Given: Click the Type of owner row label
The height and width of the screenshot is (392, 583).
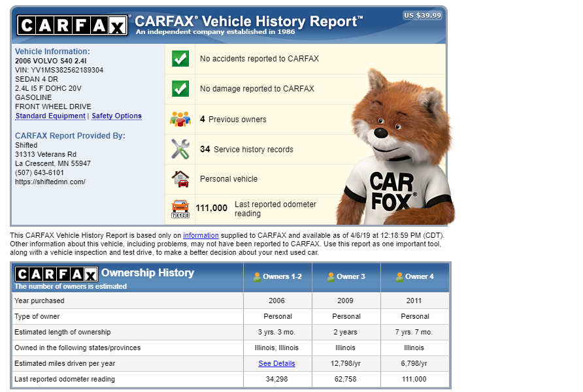Looking at the screenshot, I should pyautogui.click(x=37, y=316).
